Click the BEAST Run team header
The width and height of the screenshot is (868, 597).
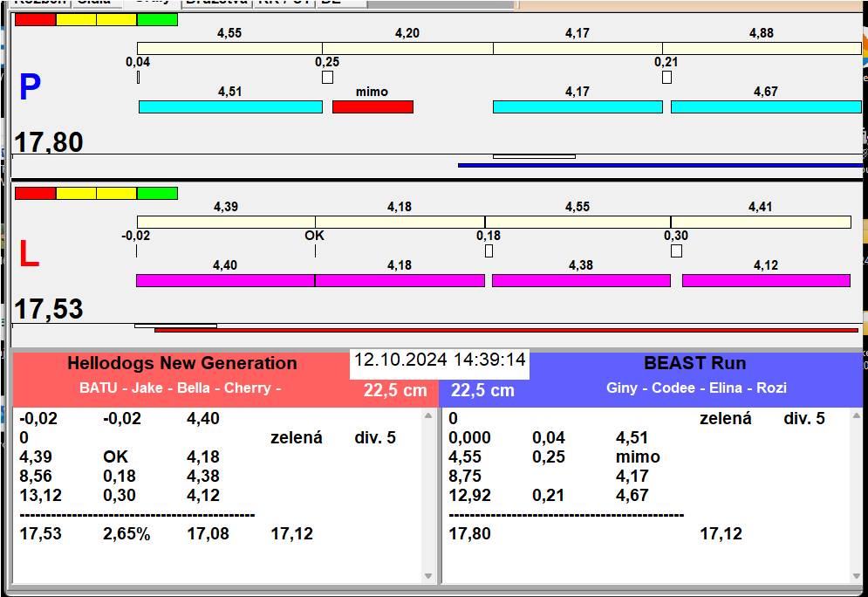(694, 364)
